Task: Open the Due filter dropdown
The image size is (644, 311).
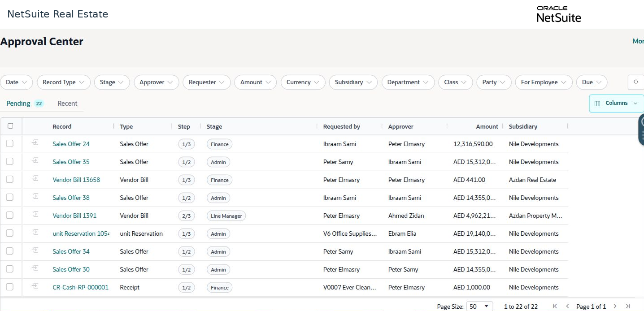Action: point(592,82)
